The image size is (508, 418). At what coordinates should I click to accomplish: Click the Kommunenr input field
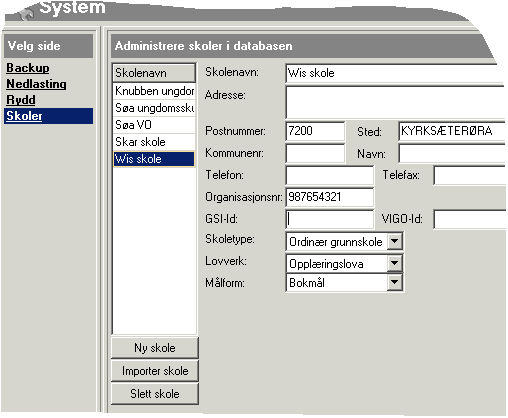pyautogui.click(x=315, y=153)
